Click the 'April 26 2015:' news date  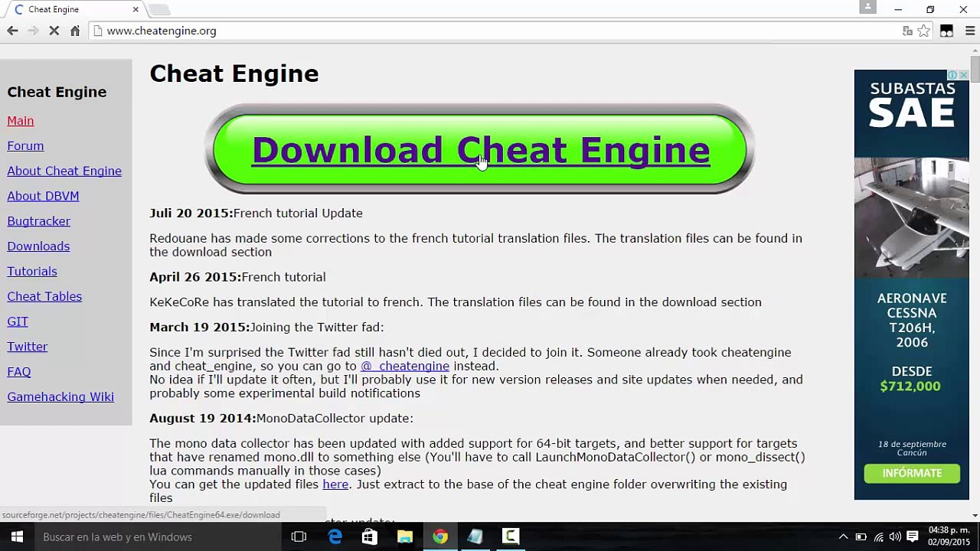[x=195, y=277]
